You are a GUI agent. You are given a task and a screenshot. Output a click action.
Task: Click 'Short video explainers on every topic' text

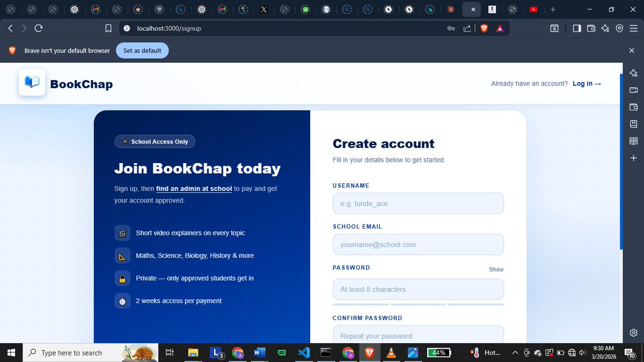click(190, 233)
